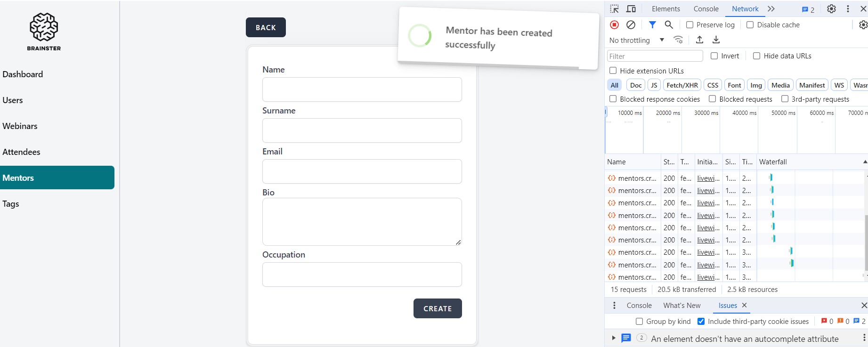Uncheck Include third-party cookie issues
This screenshot has height=347, width=868.
click(x=701, y=322)
